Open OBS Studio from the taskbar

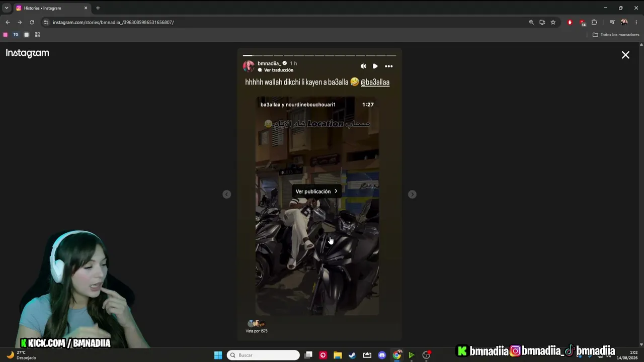pyautogui.click(x=426, y=355)
